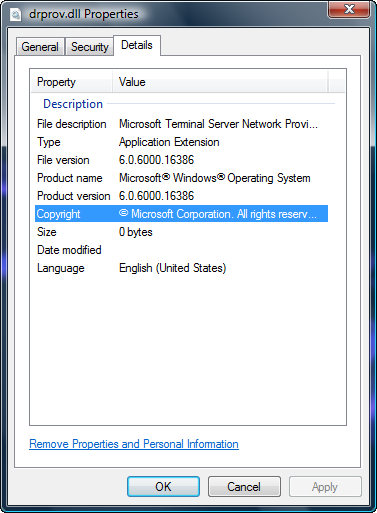377x513 pixels.
Task: Open Remove Properties and Personal Information link
Action: 134,444
